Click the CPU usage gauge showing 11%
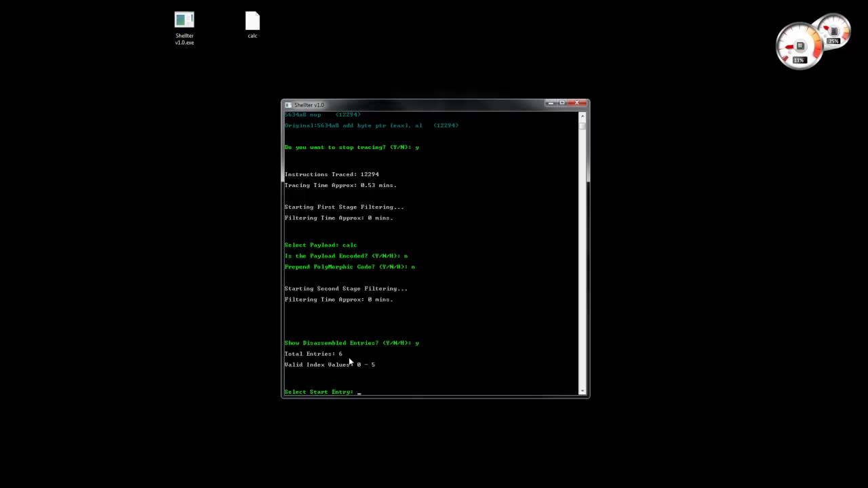The height and width of the screenshot is (488, 868). coord(800,46)
